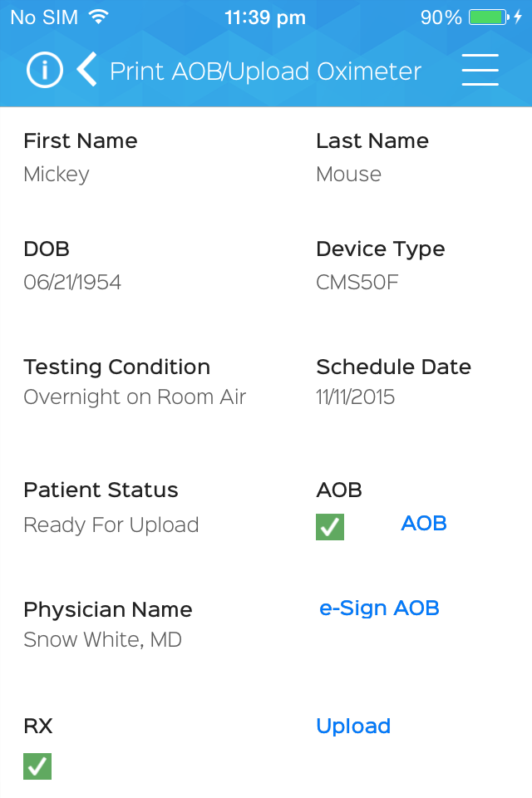Tap physician name Snow White, MD
Image resolution: width=532 pixels, height=798 pixels.
point(103,640)
